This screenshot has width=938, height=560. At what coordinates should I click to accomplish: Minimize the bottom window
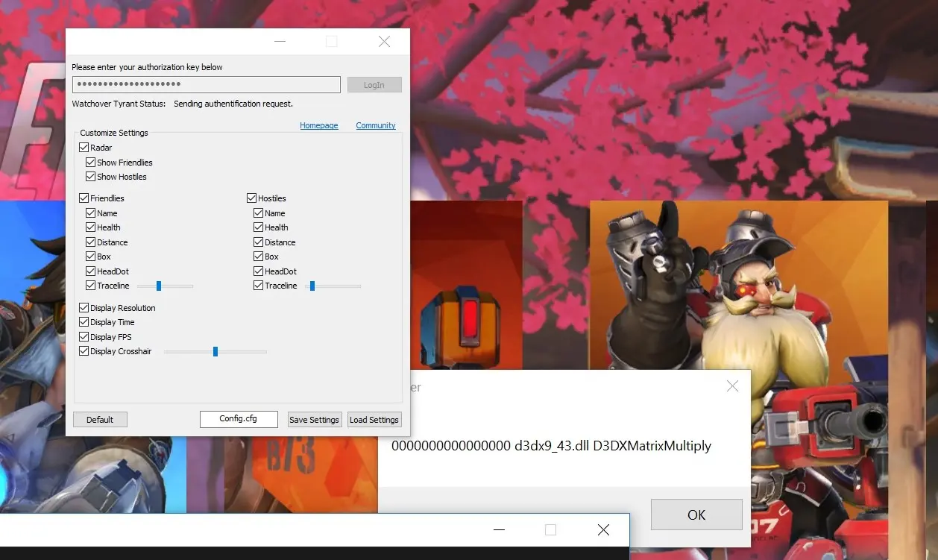point(499,529)
